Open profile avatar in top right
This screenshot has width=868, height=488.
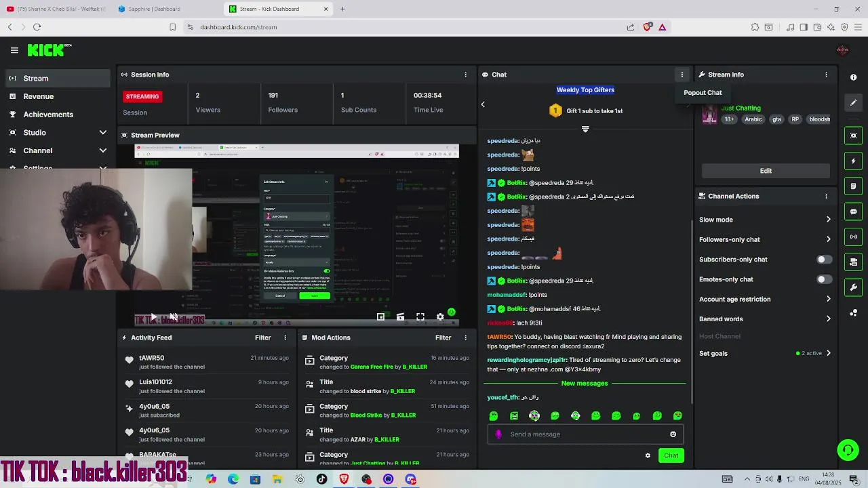pos(842,50)
